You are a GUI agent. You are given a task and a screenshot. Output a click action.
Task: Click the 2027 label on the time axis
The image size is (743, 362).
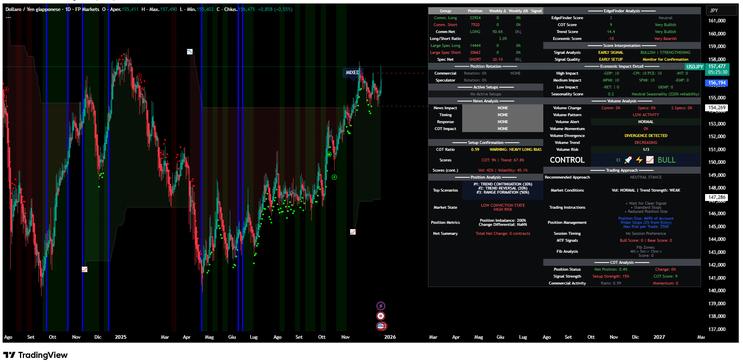659,337
